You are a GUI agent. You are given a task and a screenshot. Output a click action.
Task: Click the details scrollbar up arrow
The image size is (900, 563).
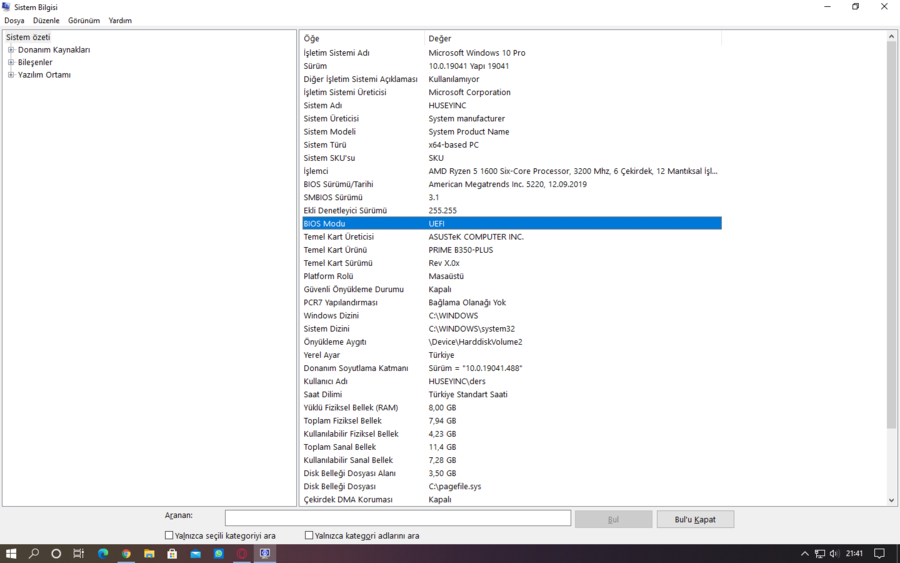click(891, 37)
